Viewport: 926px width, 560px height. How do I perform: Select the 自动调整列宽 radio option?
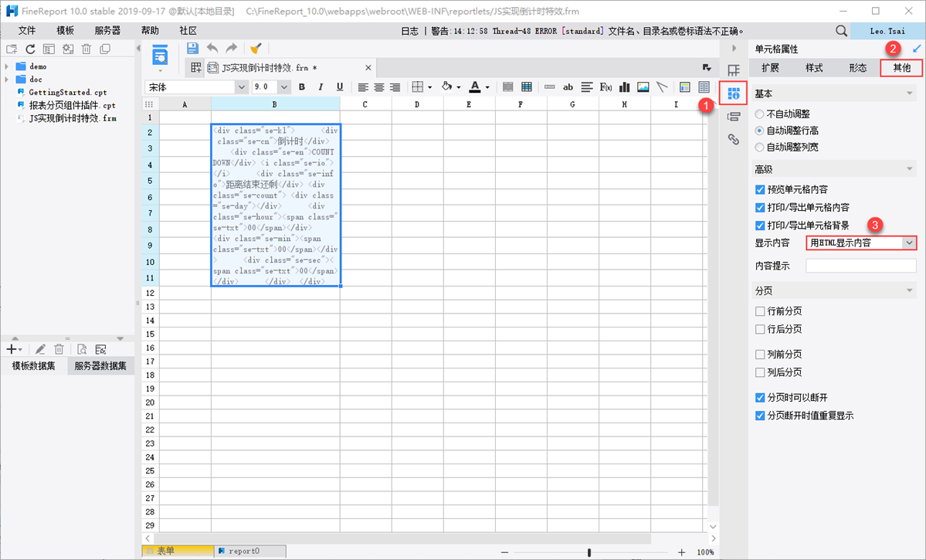pyautogui.click(x=759, y=147)
